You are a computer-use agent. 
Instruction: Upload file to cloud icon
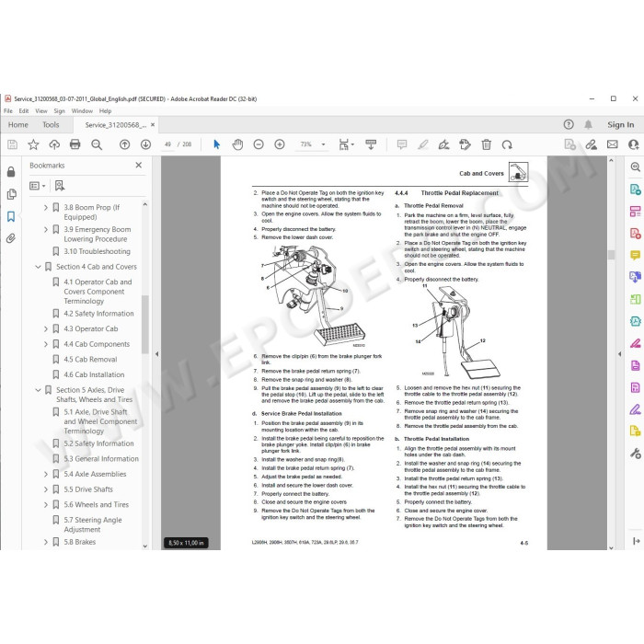pyautogui.click(x=54, y=144)
